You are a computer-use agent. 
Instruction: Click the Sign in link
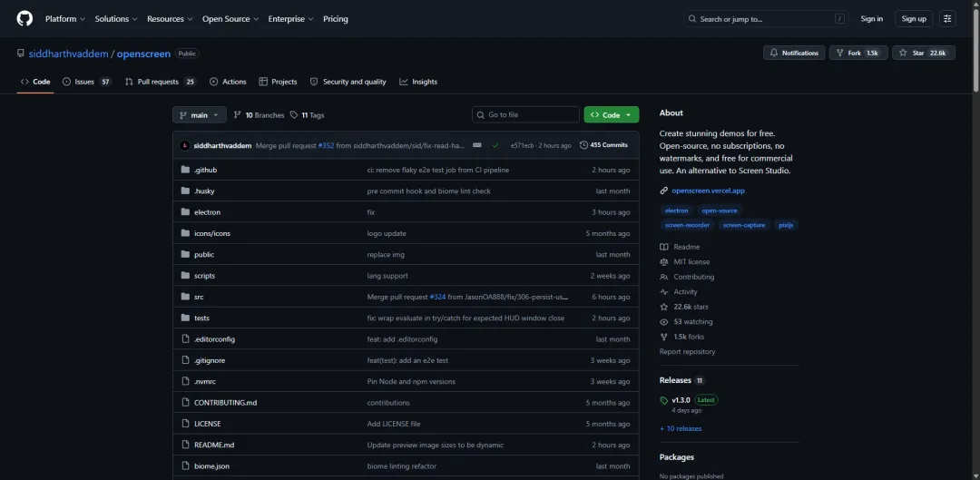tap(871, 19)
